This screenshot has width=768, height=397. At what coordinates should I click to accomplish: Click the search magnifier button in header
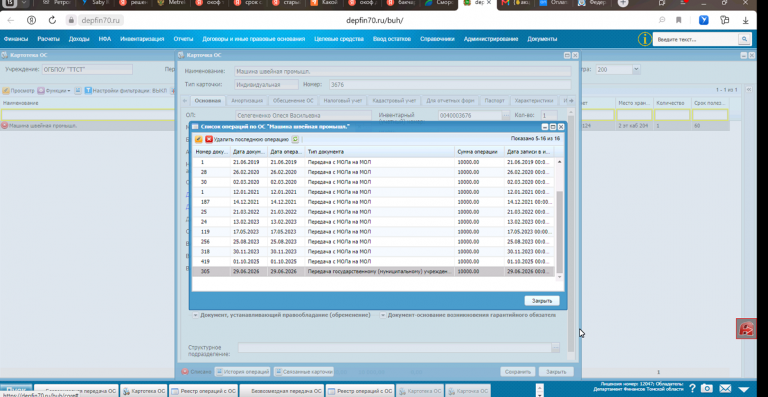(744, 39)
